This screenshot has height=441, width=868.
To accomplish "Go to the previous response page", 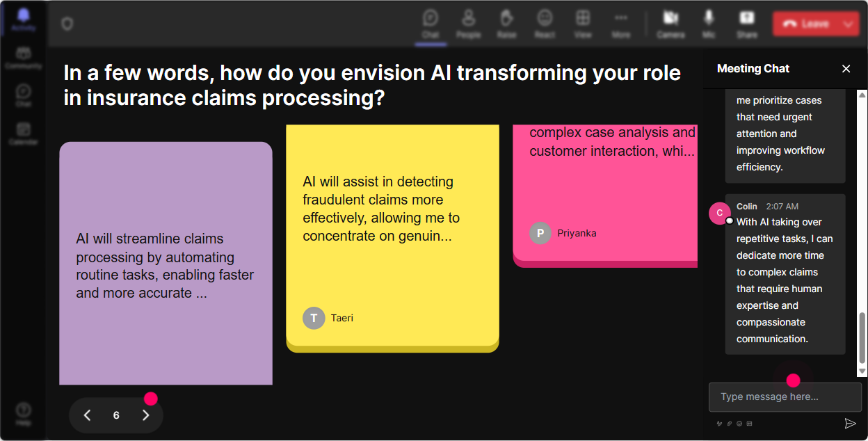I will point(87,415).
